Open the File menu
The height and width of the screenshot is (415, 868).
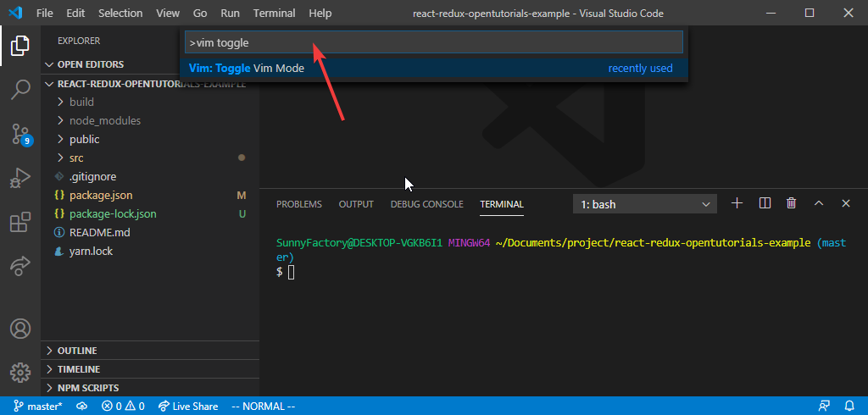coord(45,13)
